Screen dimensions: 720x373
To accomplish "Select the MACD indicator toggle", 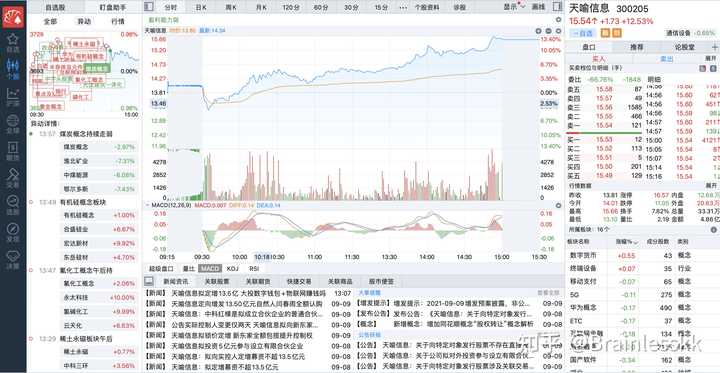I will [x=211, y=268].
